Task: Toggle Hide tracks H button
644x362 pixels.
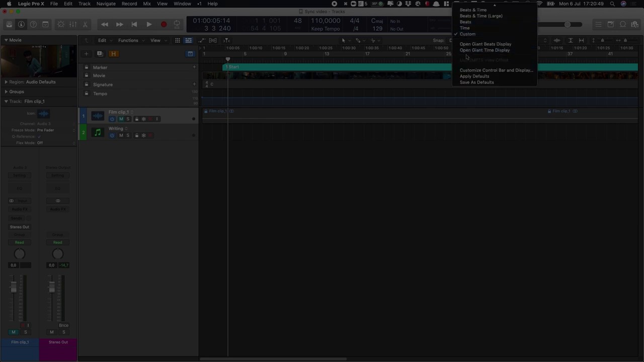Action: pos(113,54)
